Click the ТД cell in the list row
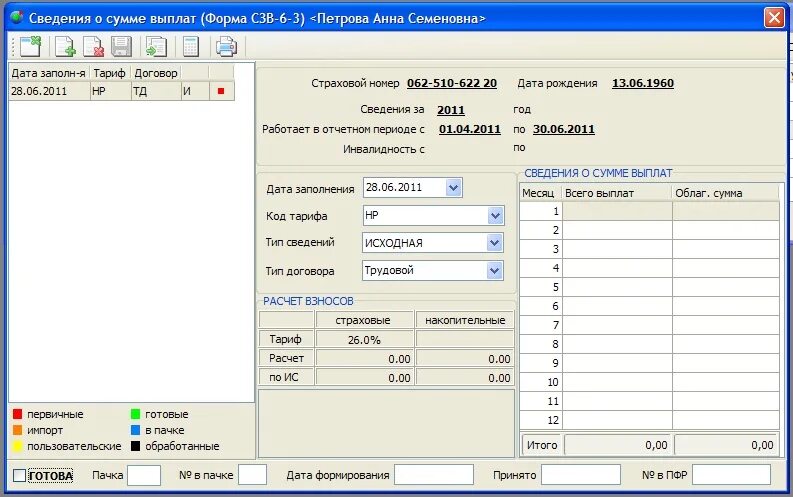This screenshot has height=497, width=793. 156,91
